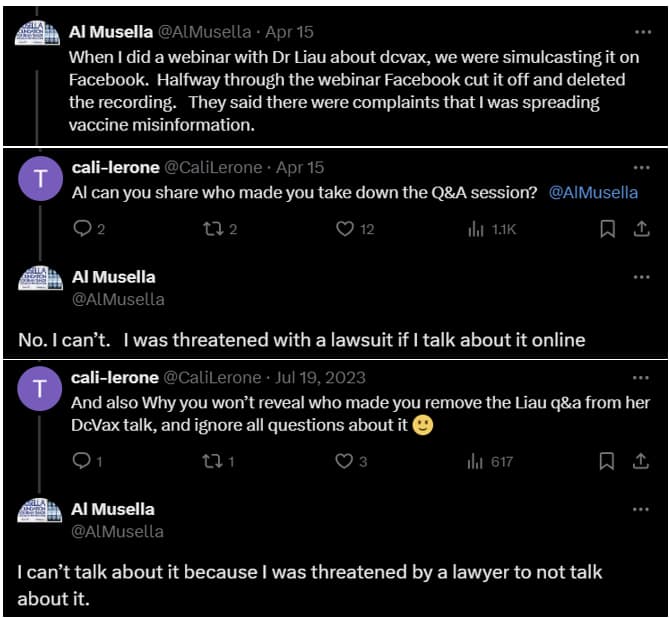Screen dimensions: 669x619
Task: Bookmark the Jul 19, 2023 tweet
Action: click(607, 461)
